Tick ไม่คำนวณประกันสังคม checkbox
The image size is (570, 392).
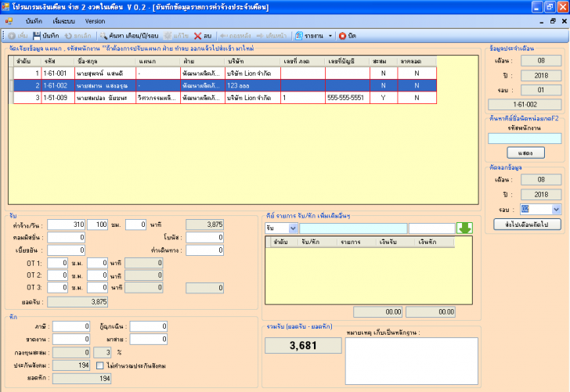[100, 365]
